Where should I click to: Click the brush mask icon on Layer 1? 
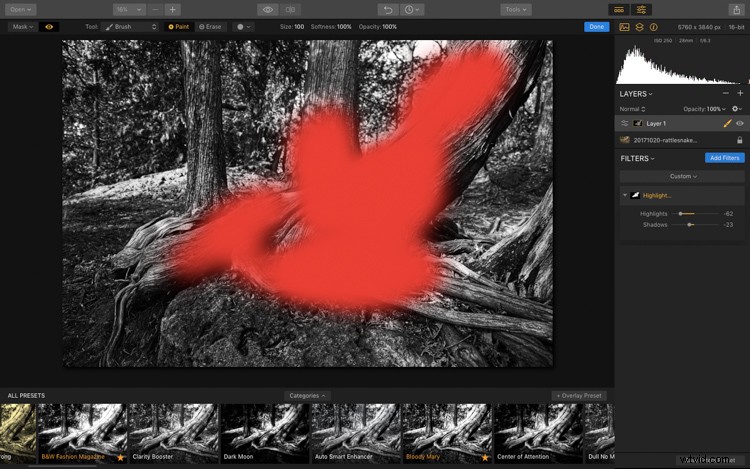click(x=728, y=123)
